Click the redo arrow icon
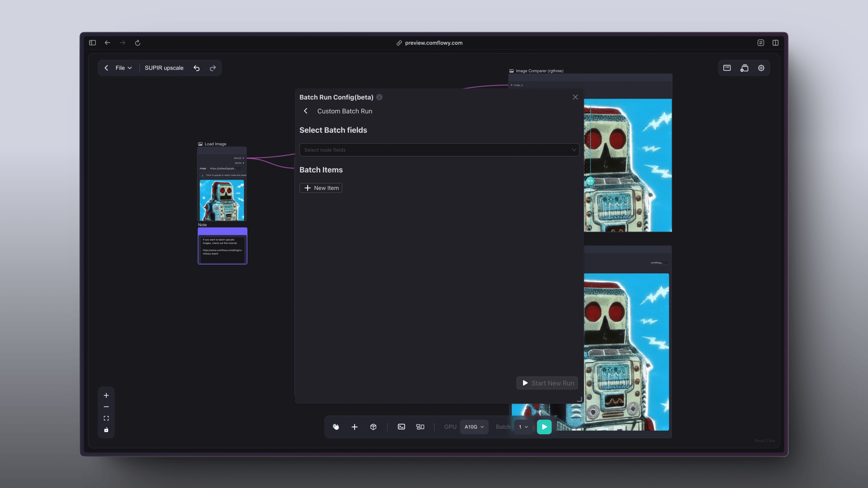 (213, 68)
